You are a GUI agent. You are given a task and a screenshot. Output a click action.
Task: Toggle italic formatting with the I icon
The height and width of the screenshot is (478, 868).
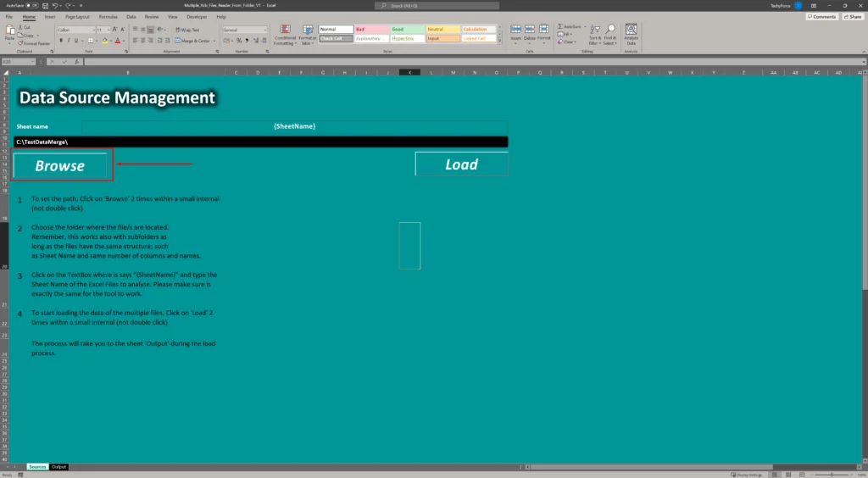[67, 40]
